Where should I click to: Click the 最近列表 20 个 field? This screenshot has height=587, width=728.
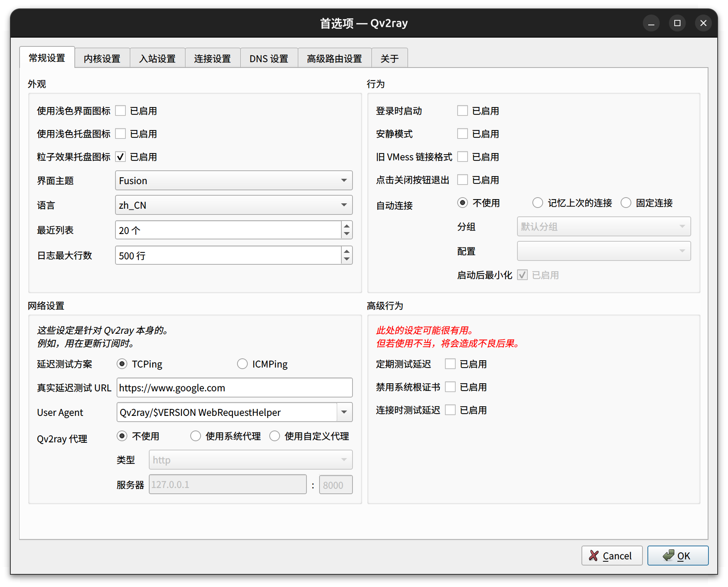click(228, 230)
